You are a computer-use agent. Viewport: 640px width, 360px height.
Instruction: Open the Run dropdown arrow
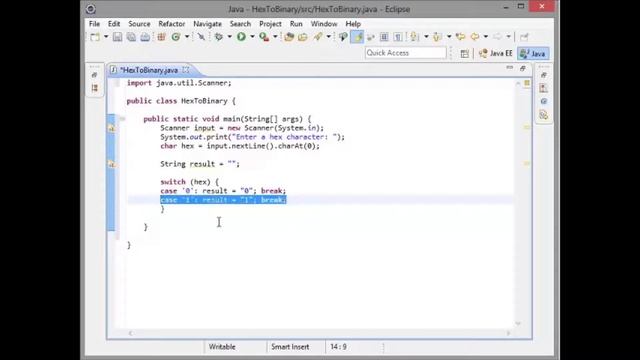tap(252, 37)
